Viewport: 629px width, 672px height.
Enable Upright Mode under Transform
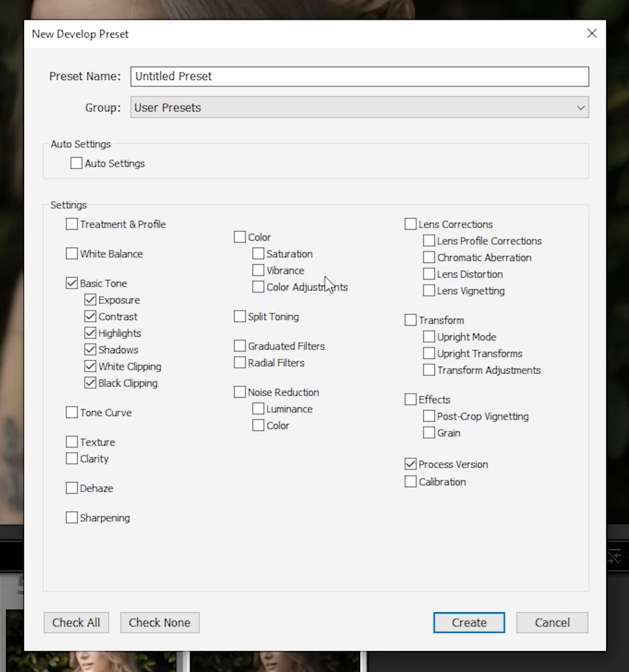click(x=428, y=337)
